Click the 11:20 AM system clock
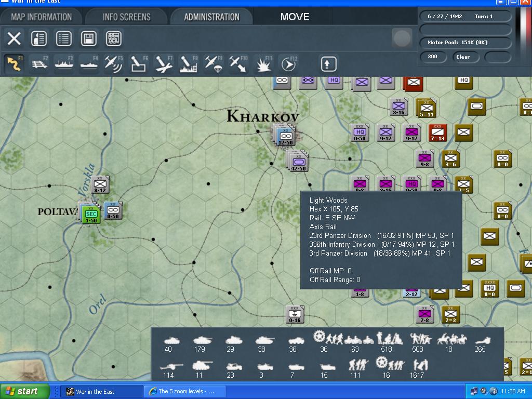 [x=513, y=392]
